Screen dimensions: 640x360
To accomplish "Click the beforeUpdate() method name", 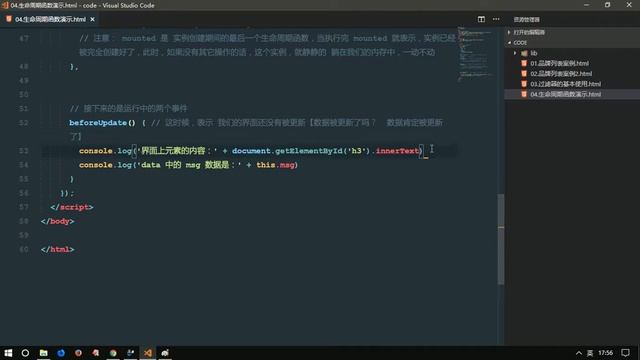I will (x=102, y=123).
